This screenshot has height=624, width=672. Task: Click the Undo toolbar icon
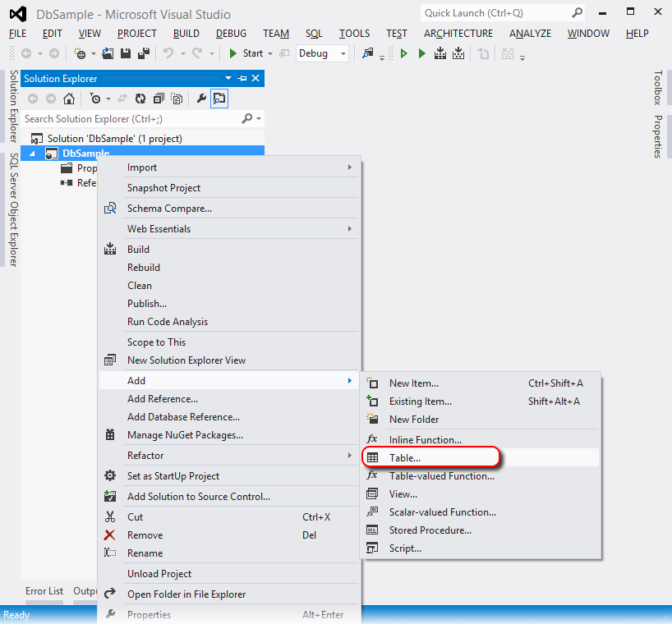(x=168, y=53)
